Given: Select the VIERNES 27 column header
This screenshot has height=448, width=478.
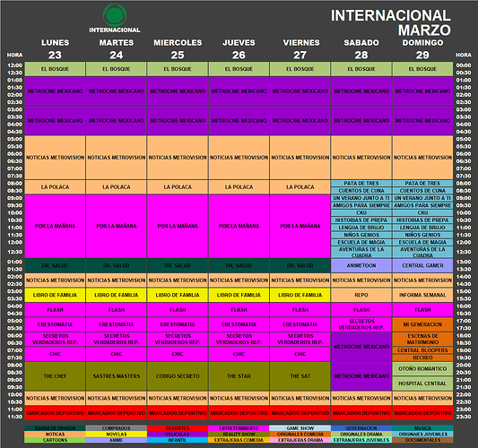Looking at the screenshot, I should click(x=301, y=48).
